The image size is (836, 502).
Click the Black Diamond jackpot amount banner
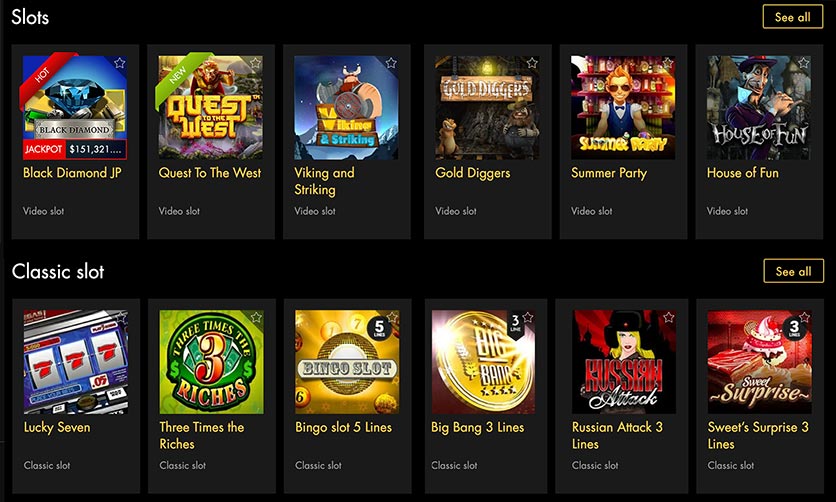pyautogui.click(x=75, y=149)
